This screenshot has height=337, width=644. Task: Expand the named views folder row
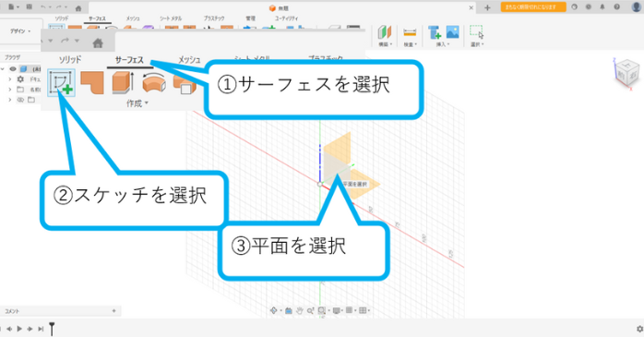[10, 90]
